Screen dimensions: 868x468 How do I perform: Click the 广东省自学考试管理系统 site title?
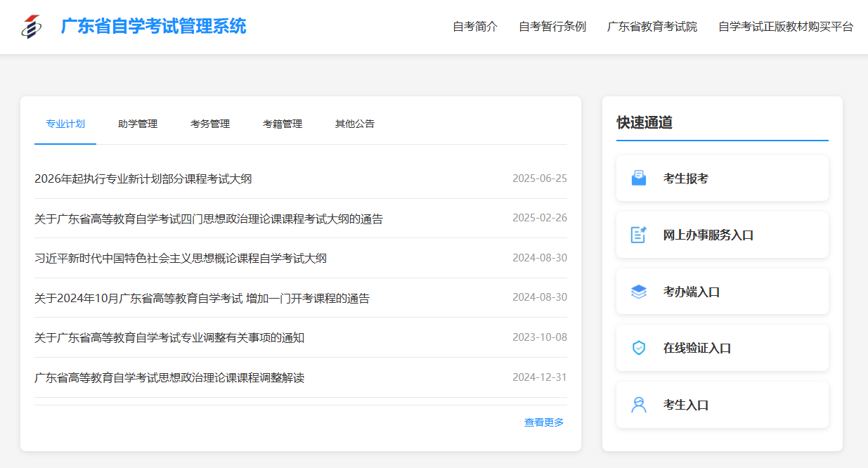pyautogui.click(x=153, y=27)
